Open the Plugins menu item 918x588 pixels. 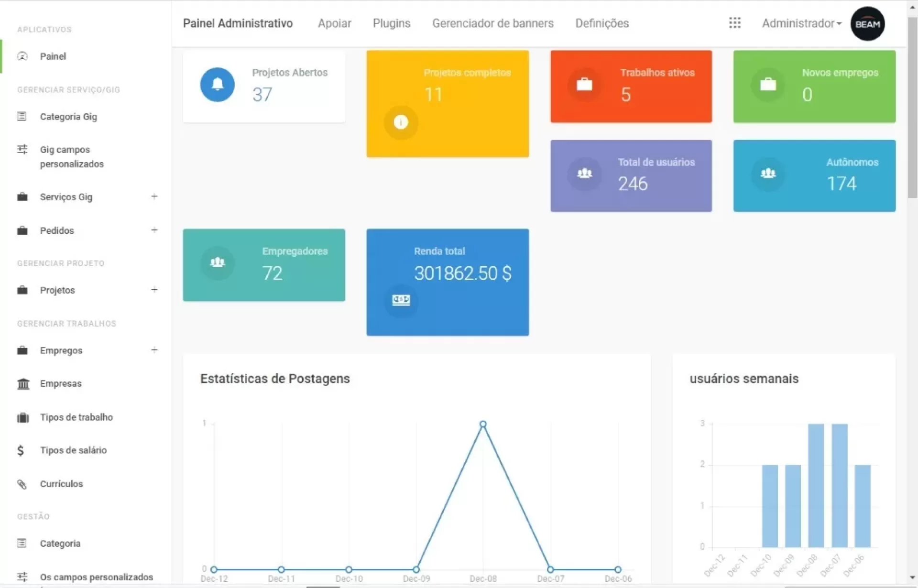(391, 23)
